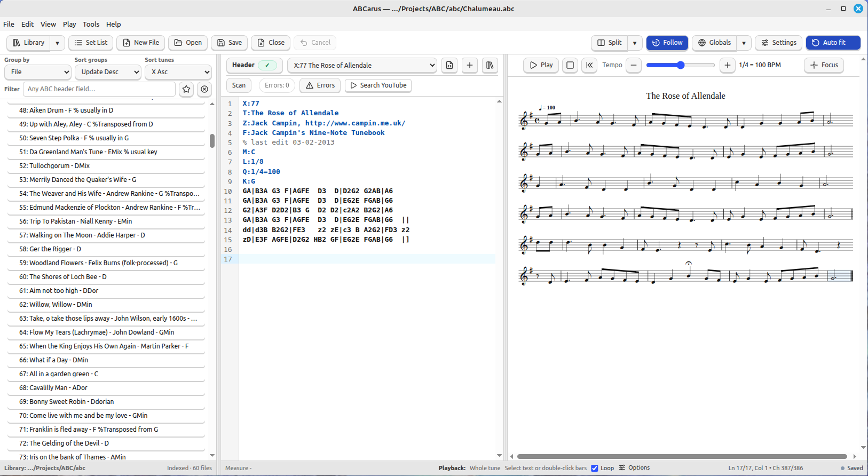Expand the Library dropdown arrow
868x476 pixels.
tap(57, 43)
